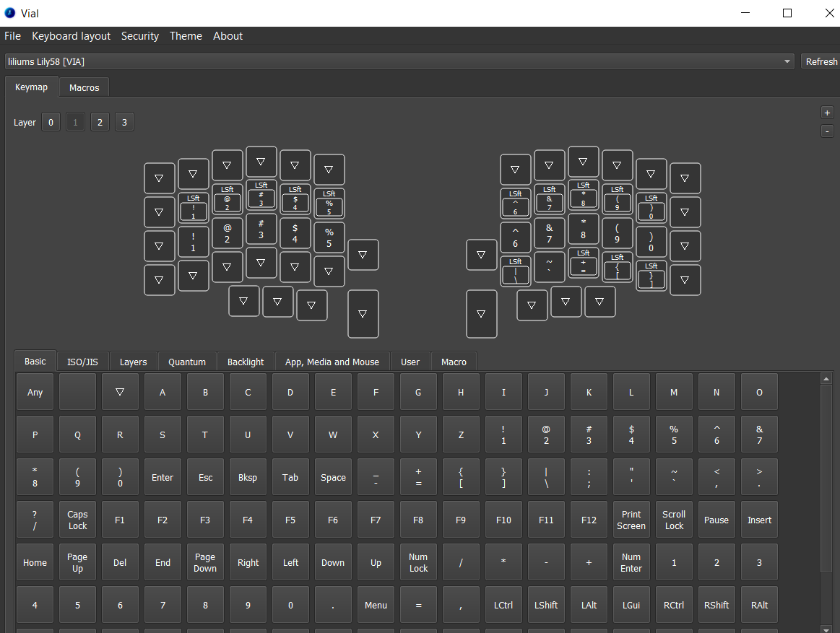Select the LSft # 3 key on keymap
Viewport: 840px width, 633px height.
(x=261, y=194)
